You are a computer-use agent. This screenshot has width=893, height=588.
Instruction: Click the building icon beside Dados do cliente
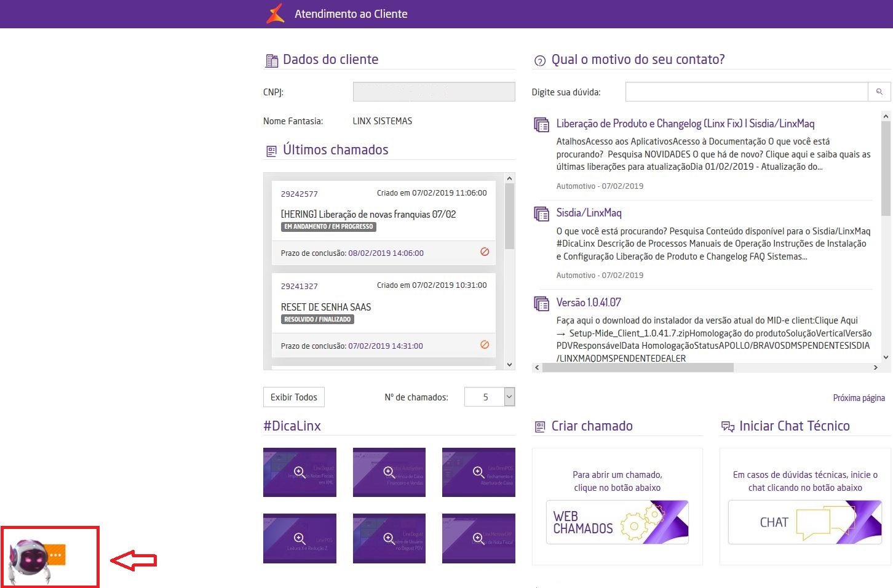pos(271,60)
